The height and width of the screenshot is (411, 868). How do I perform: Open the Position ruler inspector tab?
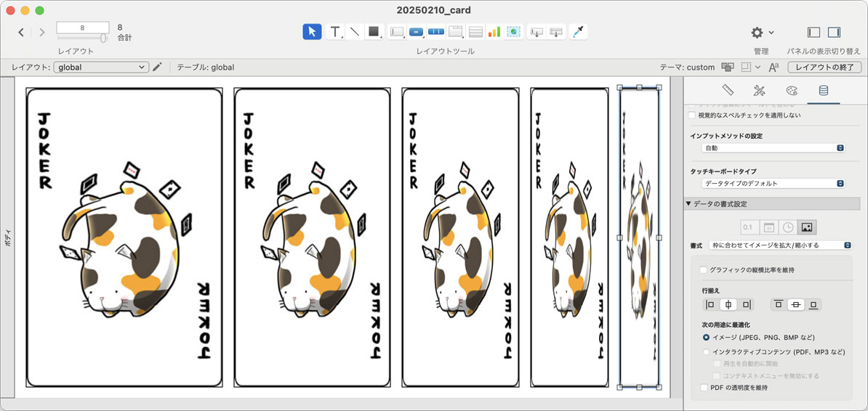728,90
